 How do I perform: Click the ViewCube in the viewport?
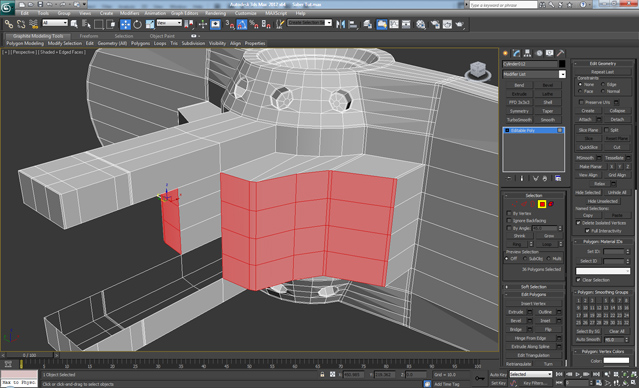point(478,70)
